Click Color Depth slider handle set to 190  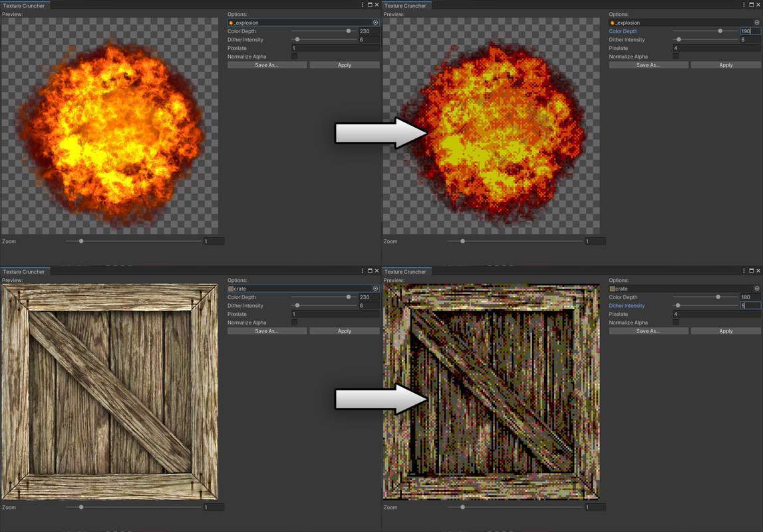point(720,31)
